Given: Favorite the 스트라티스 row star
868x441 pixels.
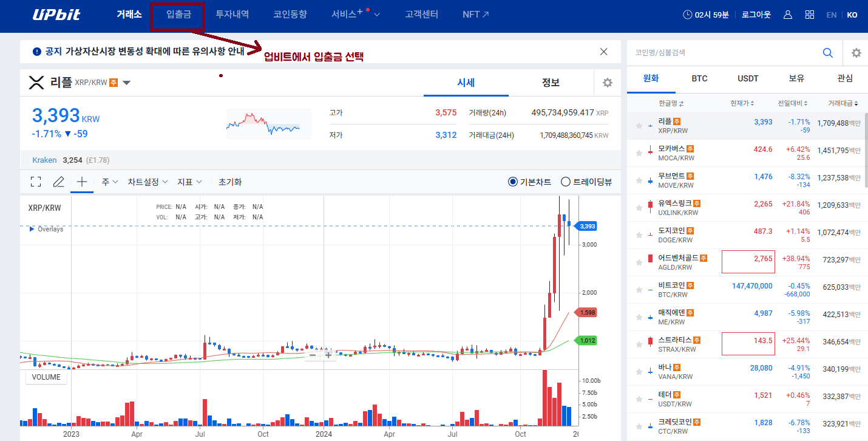Looking at the screenshot, I should [x=639, y=344].
